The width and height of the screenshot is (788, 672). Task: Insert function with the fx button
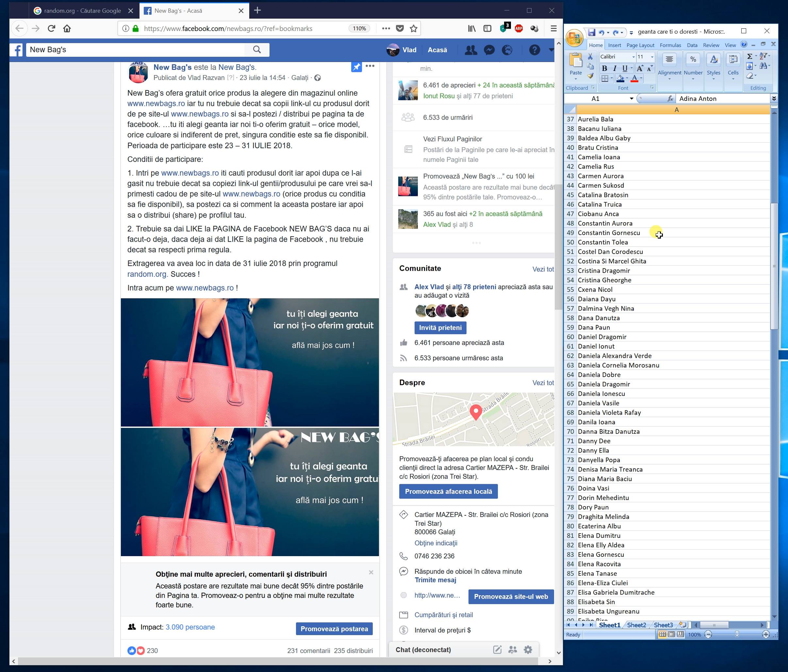click(x=670, y=99)
